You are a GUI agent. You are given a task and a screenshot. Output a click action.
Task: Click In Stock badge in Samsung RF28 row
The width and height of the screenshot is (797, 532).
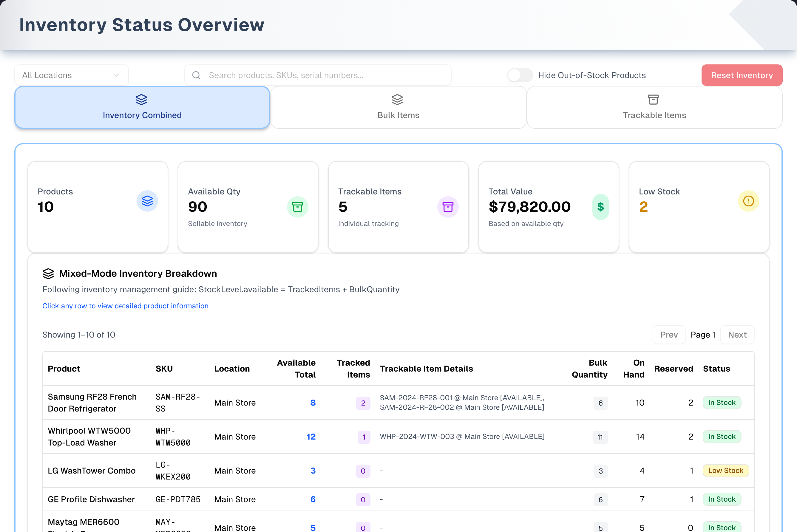722,403
